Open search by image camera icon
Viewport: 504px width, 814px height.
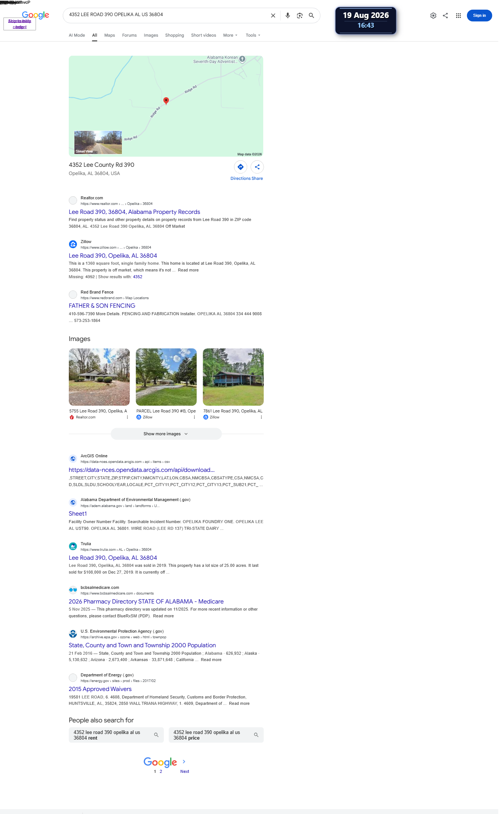tap(299, 16)
